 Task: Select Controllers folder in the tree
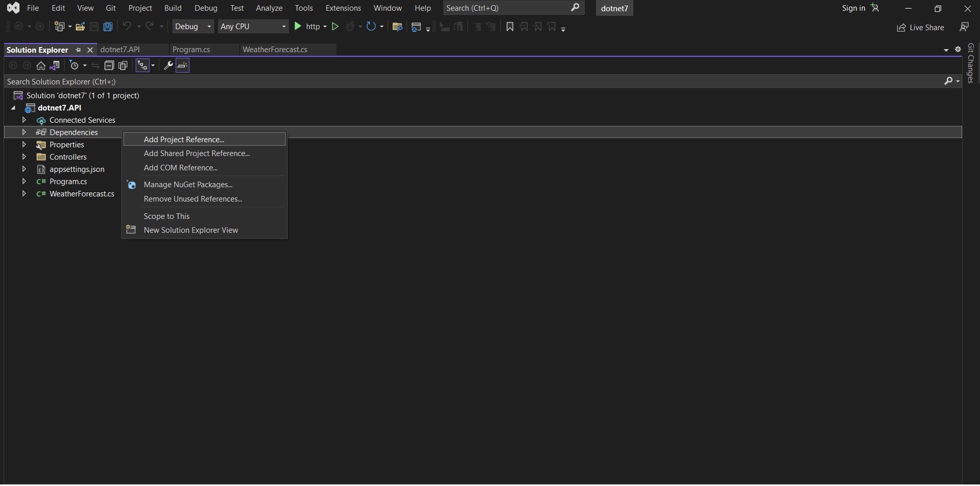pos(68,157)
